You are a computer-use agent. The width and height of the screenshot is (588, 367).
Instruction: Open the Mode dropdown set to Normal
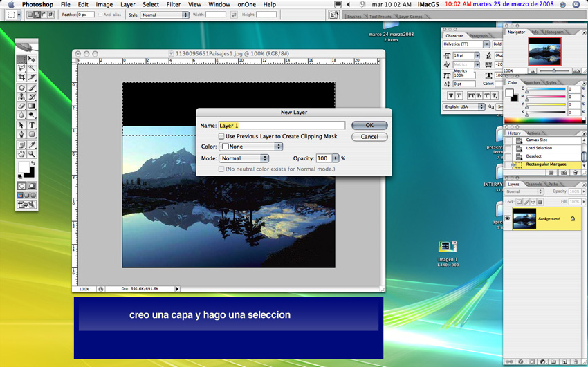[x=244, y=158]
